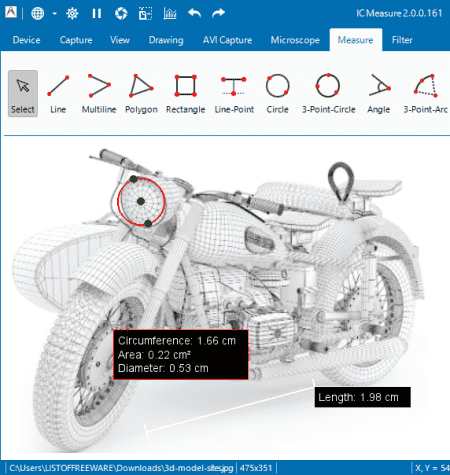
Task: Switch to the View tab
Action: (x=120, y=40)
